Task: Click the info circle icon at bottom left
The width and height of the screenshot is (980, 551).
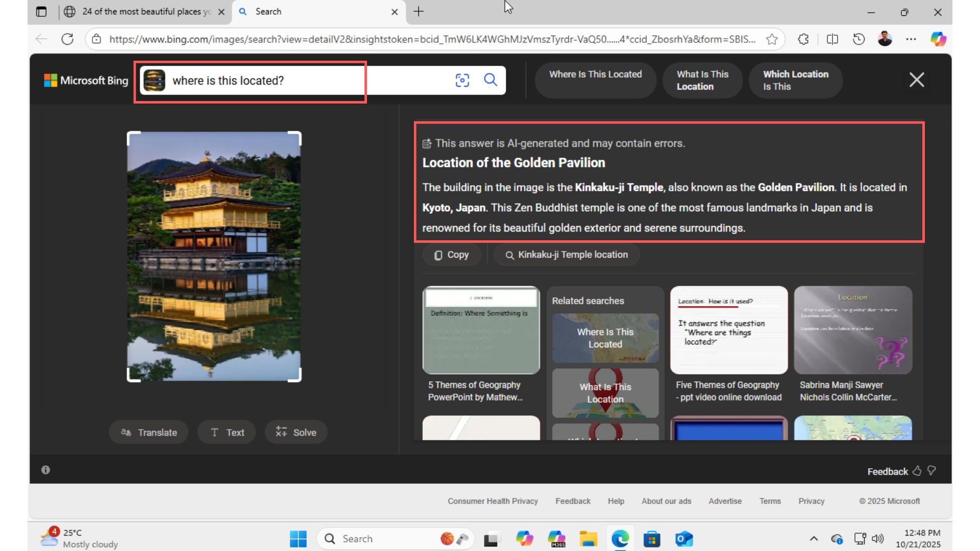Action: coord(45,470)
